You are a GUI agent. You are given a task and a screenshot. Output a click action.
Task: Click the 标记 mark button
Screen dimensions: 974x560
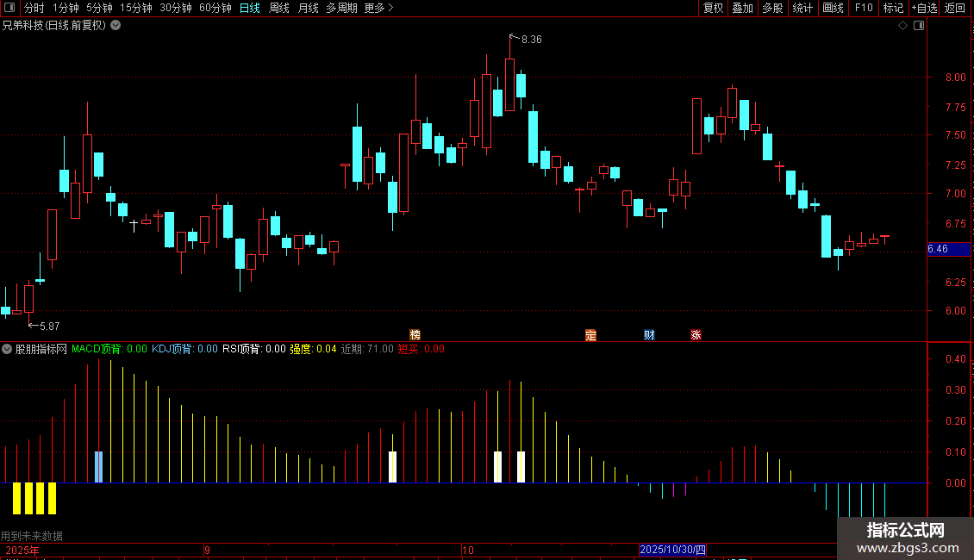[893, 8]
